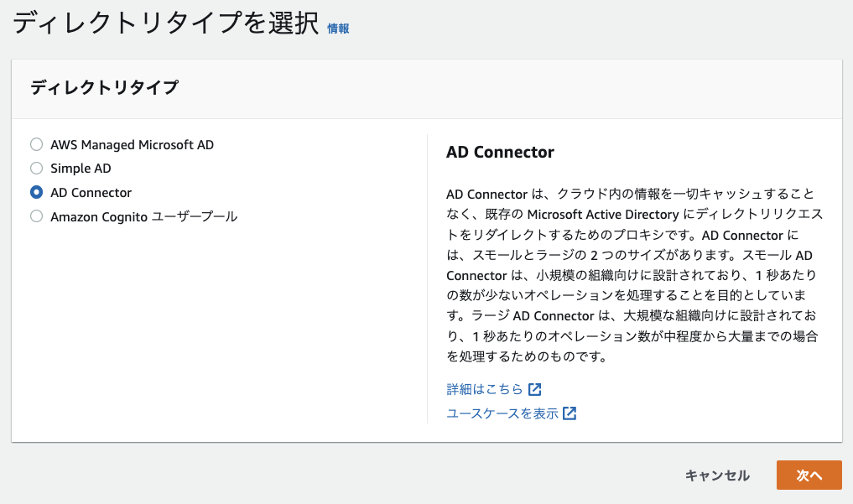Open the 情報 info link beside the title
Viewport: 853px width, 504px height.
(338, 29)
